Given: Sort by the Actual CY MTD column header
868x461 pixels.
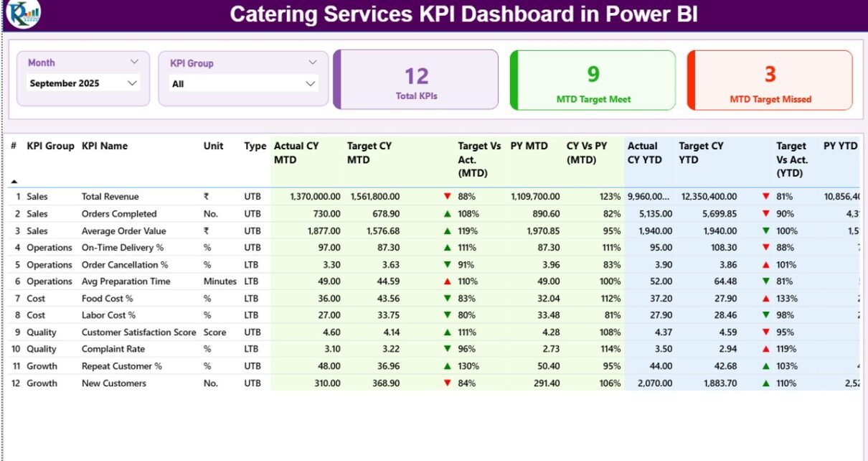Looking at the screenshot, I should (x=296, y=152).
